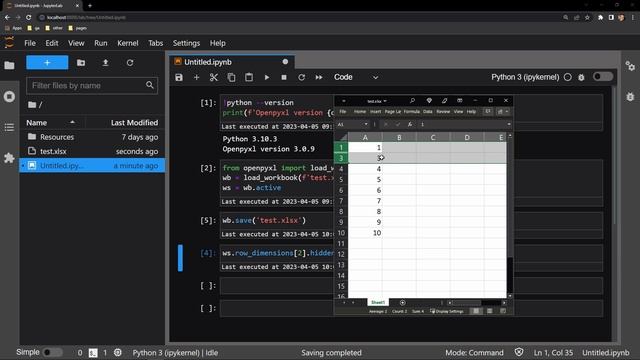Click the trusted notebook shield icon
The width and height of the screenshot is (640, 360).
[x=519, y=352]
